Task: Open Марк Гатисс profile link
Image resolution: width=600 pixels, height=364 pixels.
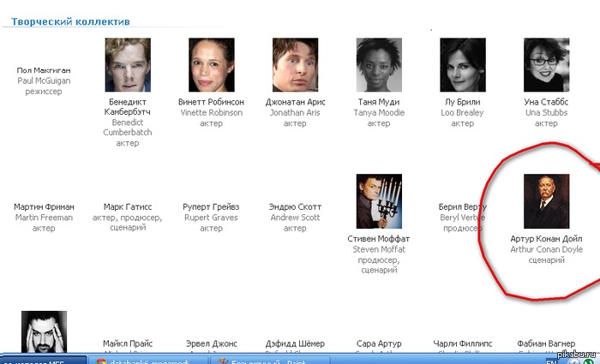Action: click(127, 207)
